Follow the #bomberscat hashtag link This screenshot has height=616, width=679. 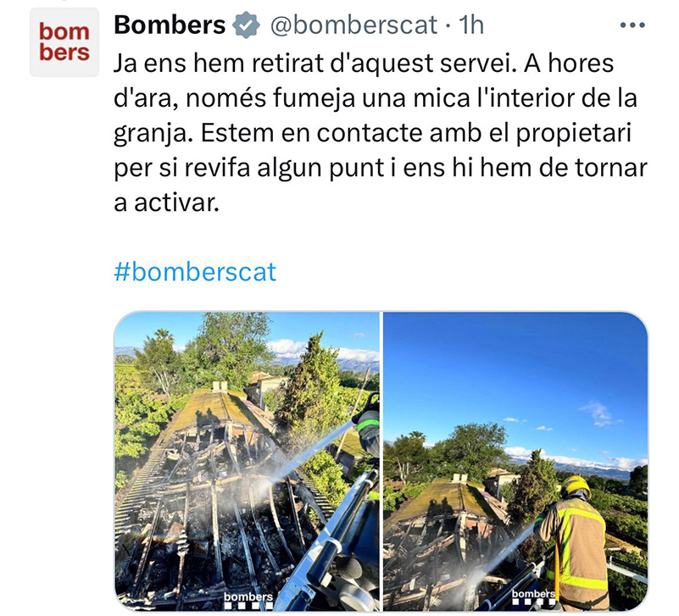pyautogui.click(x=195, y=272)
